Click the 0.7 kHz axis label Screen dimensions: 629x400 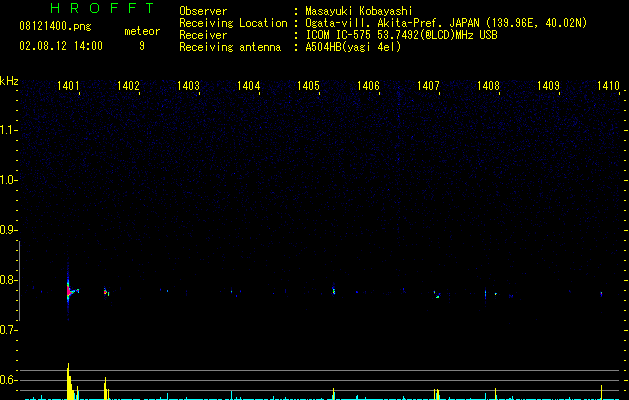pos(8,330)
